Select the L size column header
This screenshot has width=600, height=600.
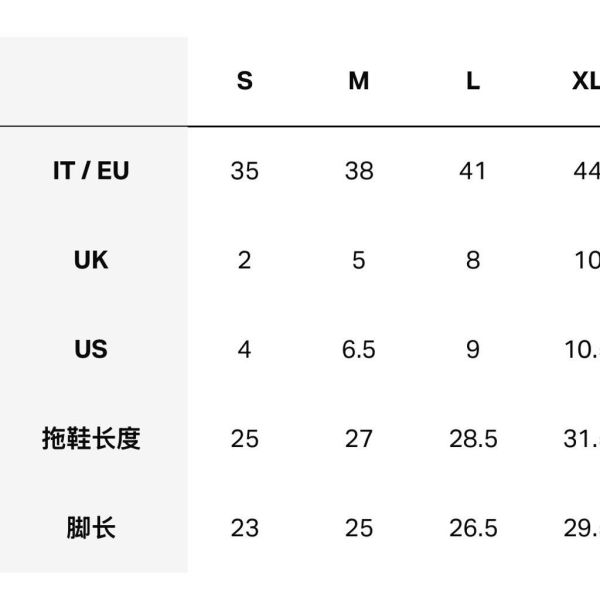pyautogui.click(x=473, y=81)
